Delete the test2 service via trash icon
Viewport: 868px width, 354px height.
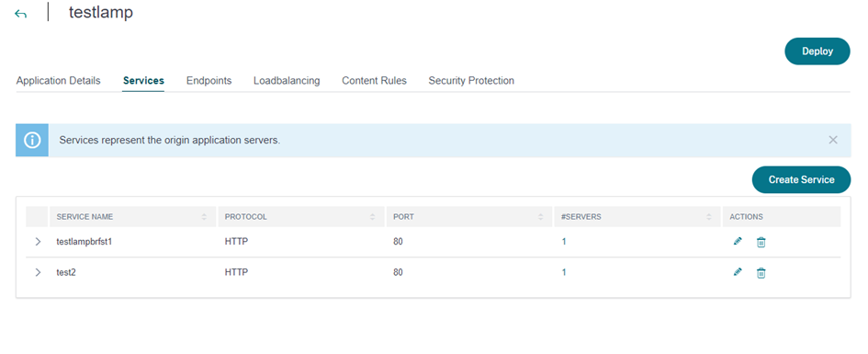pyautogui.click(x=761, y=272)
